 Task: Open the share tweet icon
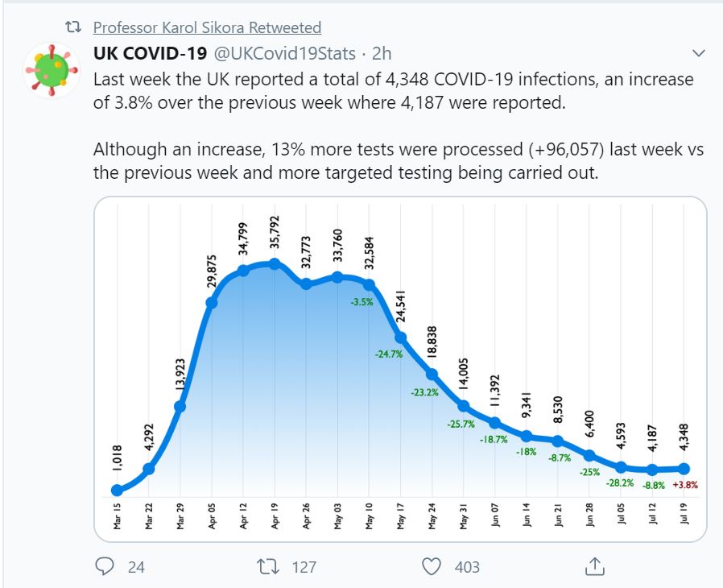point(593,565)
